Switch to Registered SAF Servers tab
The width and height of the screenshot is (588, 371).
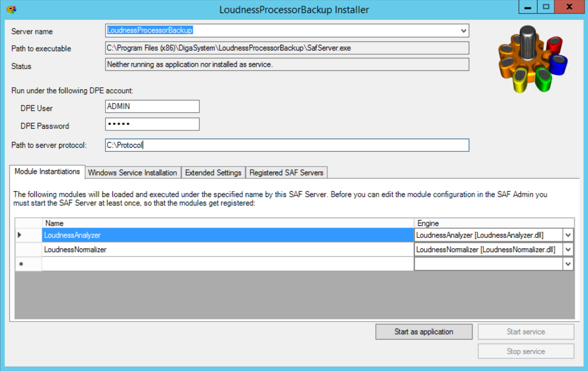tap(287, 172)
